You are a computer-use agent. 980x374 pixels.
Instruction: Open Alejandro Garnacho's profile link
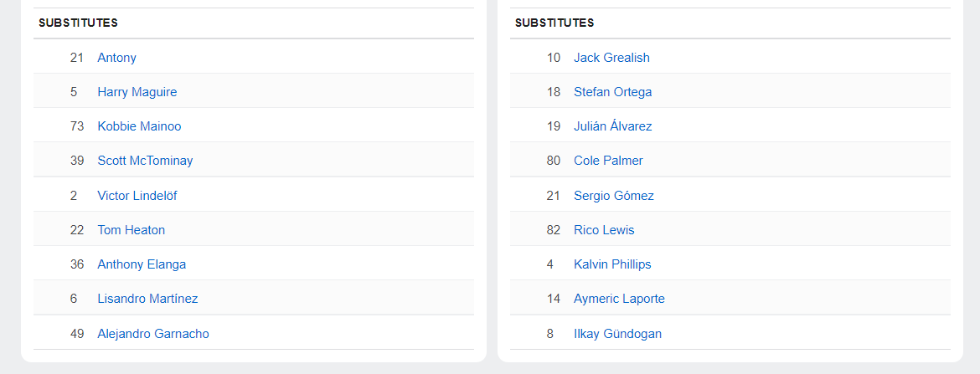pos(153,334)
